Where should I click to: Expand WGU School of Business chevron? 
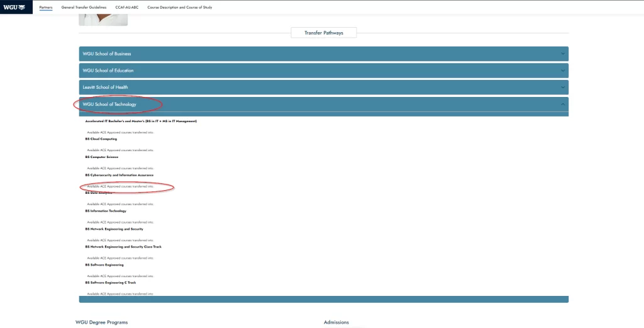[x=563, y=54]
